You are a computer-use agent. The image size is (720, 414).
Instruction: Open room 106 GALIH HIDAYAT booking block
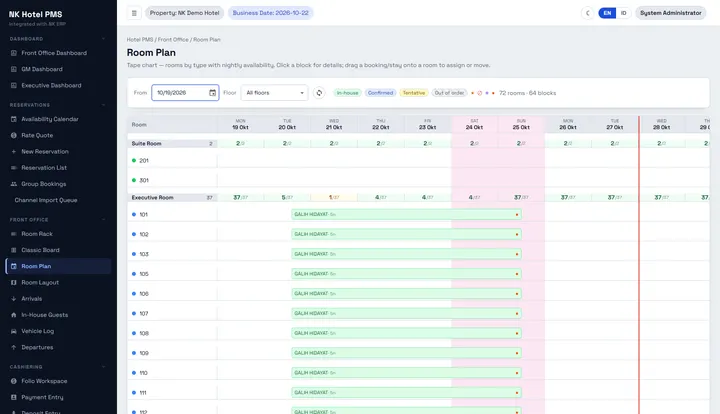pyautogui.click(x=406, y=293)
